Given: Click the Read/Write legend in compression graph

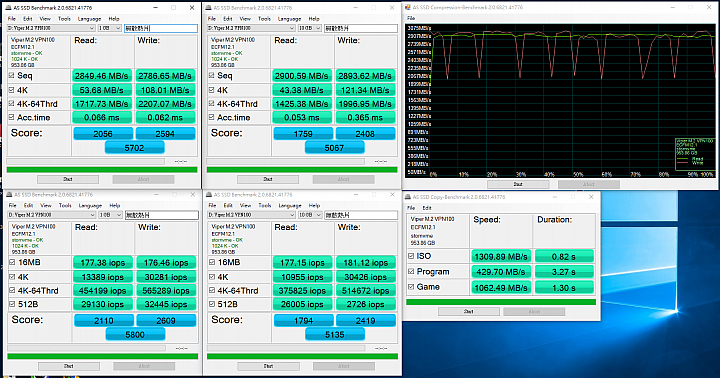Looking at the screenshot, I should tap(695, 153).
